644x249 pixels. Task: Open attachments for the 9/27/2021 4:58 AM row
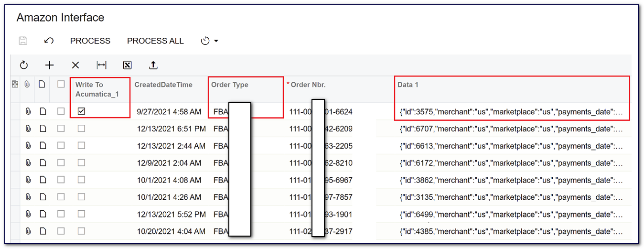coord(28,111)
